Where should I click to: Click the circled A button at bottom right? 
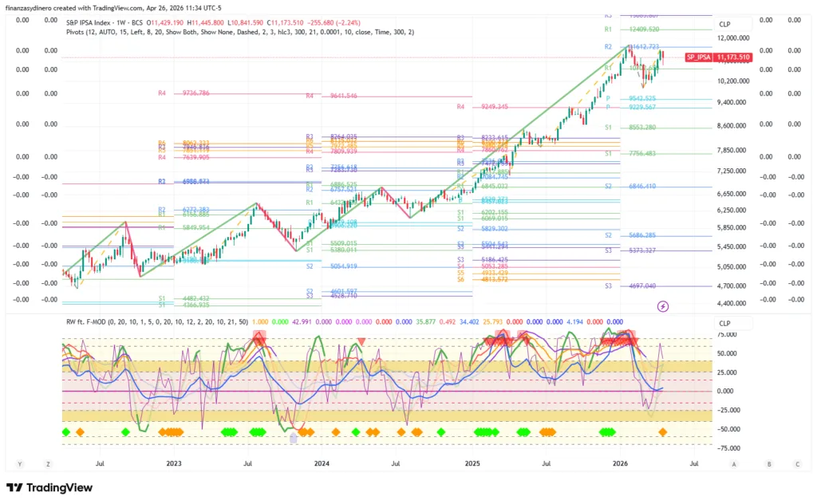732,463
